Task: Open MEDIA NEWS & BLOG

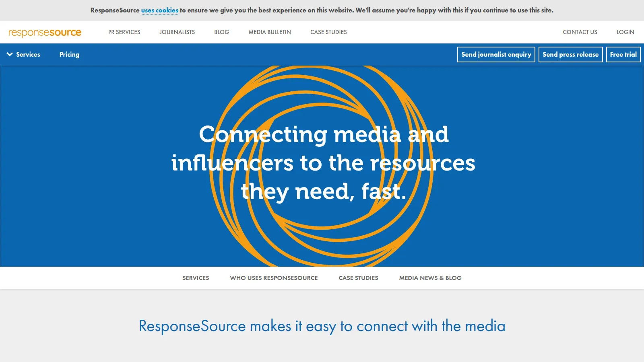Action: (430, 278)
